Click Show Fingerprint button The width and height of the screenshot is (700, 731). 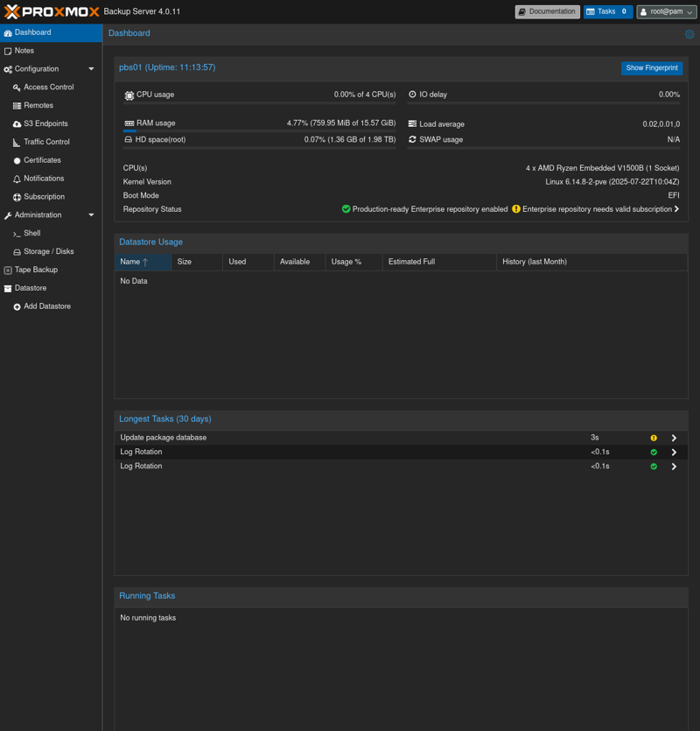pyautogui.click(x=652, y=68)
